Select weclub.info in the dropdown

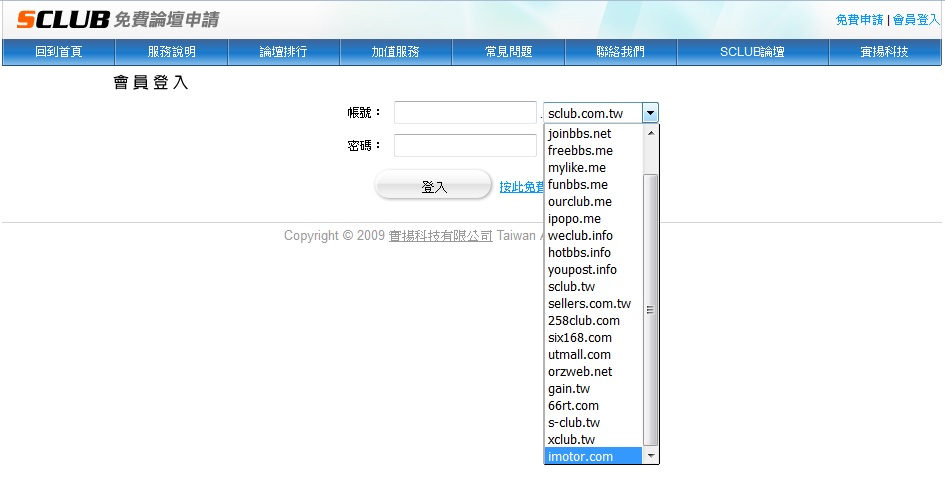[x=593, y=235]
